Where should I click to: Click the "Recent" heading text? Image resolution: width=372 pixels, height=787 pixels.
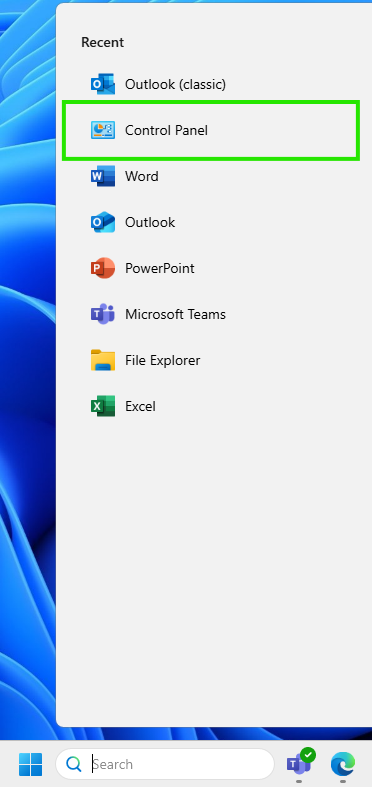click(x=102, y=43)
